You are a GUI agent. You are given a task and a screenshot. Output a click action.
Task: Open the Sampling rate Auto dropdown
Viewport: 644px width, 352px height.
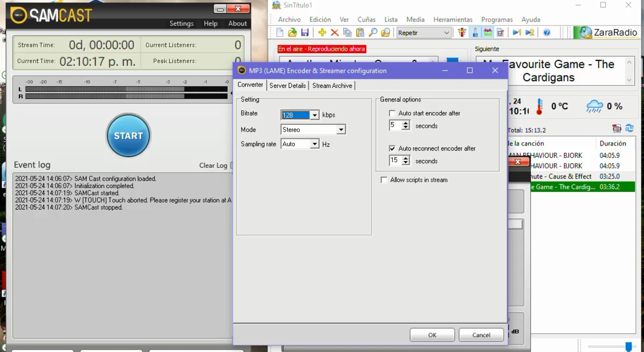315,144
